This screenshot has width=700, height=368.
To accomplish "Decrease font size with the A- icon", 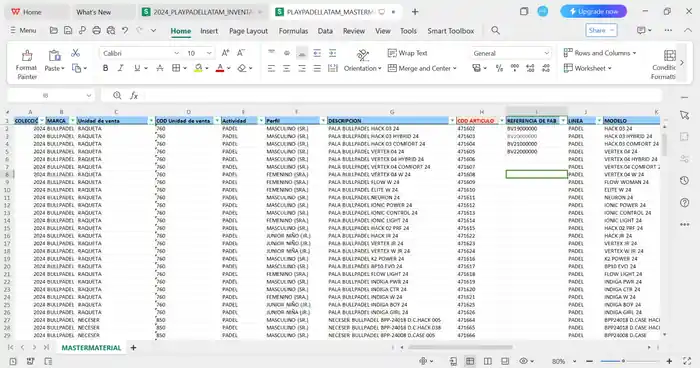I will click(241, 53).
